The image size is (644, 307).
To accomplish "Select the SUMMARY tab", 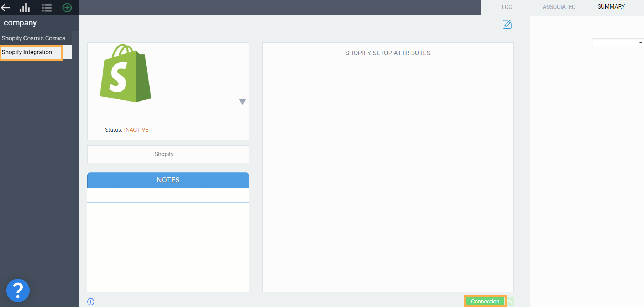I will pyautogui.click(x=611, y=7).
